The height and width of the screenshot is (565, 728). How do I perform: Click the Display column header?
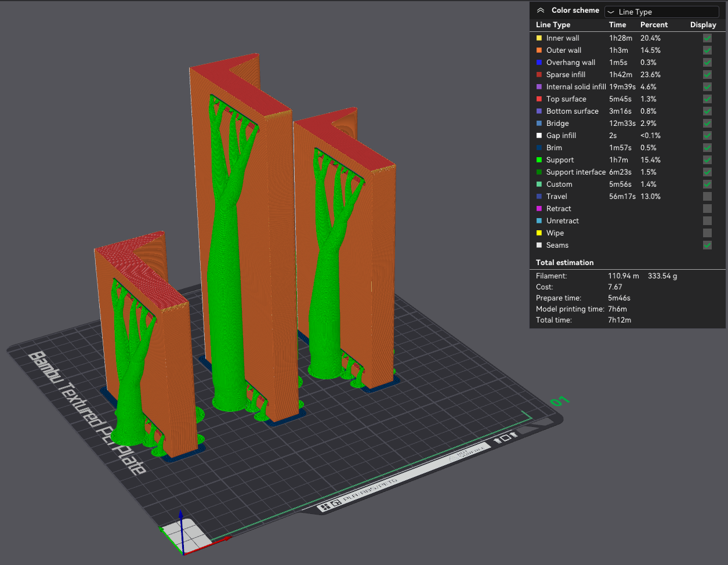pos(703,25)
